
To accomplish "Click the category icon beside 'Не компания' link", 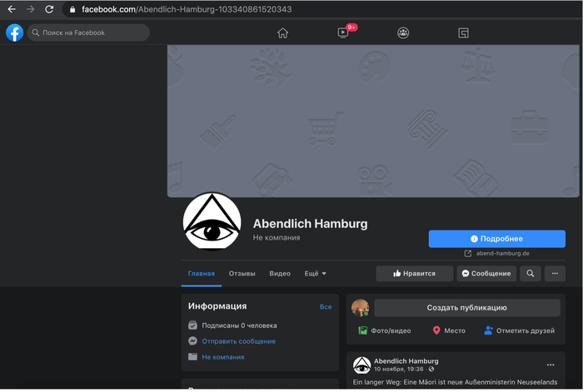I will tap(192, 357).
